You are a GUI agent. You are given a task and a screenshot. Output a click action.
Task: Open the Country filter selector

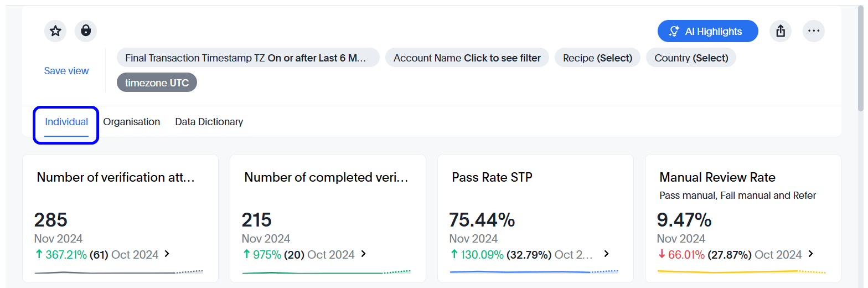pyautogui.click(x=691, y=58)
